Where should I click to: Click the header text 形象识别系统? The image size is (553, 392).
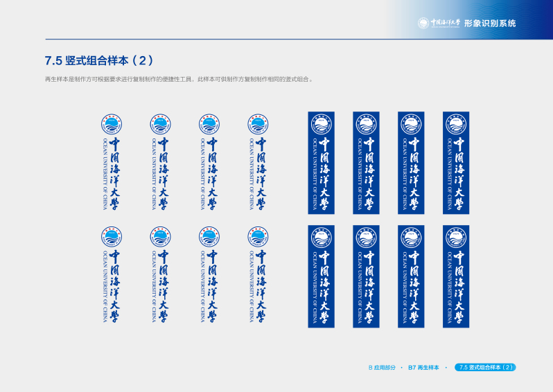[490, 23]
